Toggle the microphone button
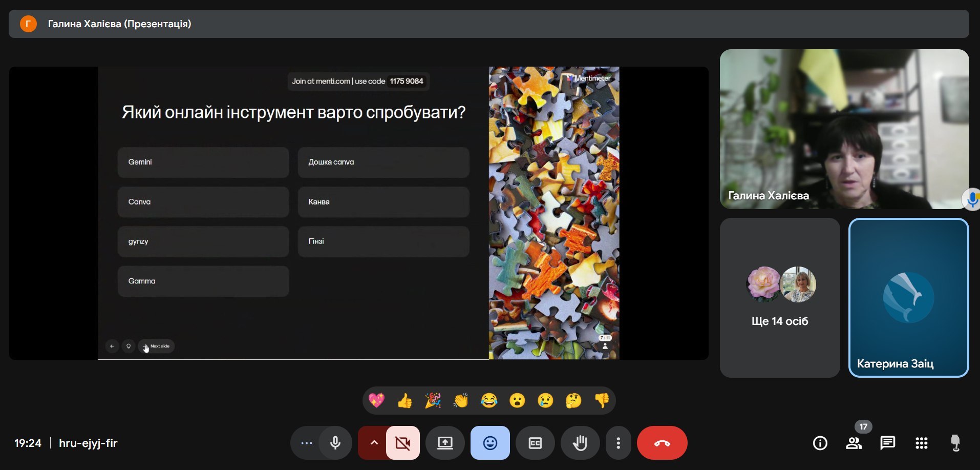The height and width of the screenshot is (470, 980). point(335,443)
